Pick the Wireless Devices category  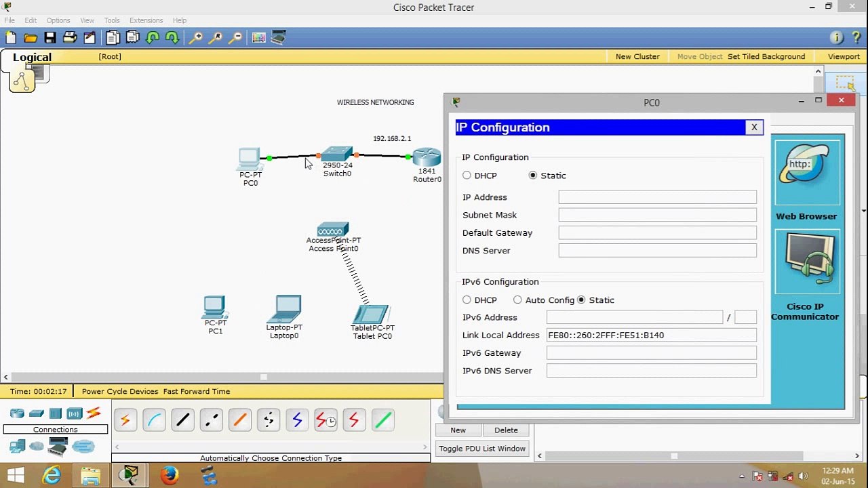(75, 413)
